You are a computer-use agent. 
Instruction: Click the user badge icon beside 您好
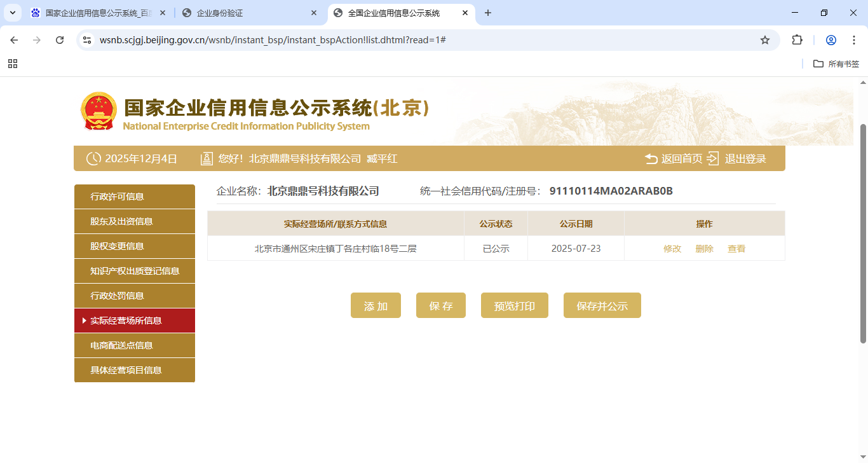point(207,159)
